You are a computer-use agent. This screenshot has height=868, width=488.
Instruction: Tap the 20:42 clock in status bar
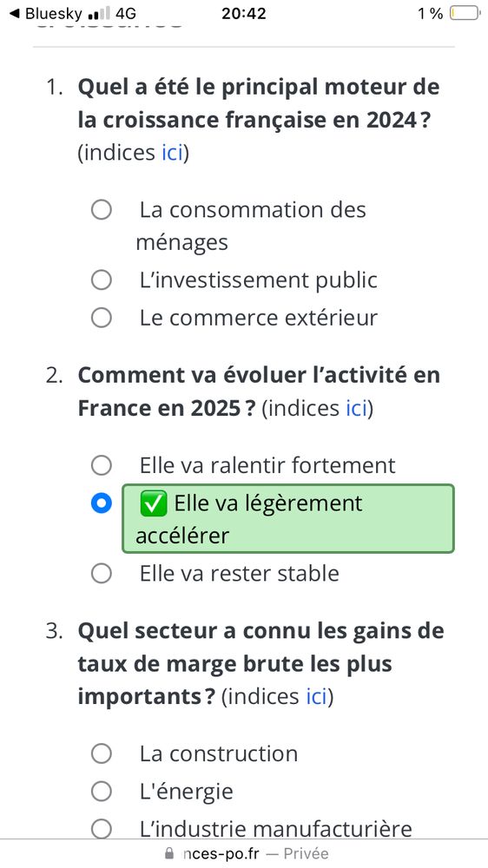pos(244,13)
